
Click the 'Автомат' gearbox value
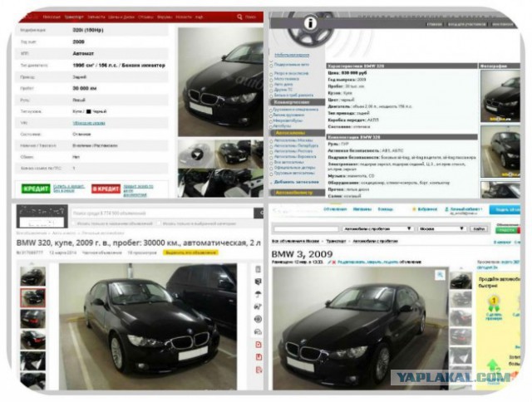click(83, 53)
